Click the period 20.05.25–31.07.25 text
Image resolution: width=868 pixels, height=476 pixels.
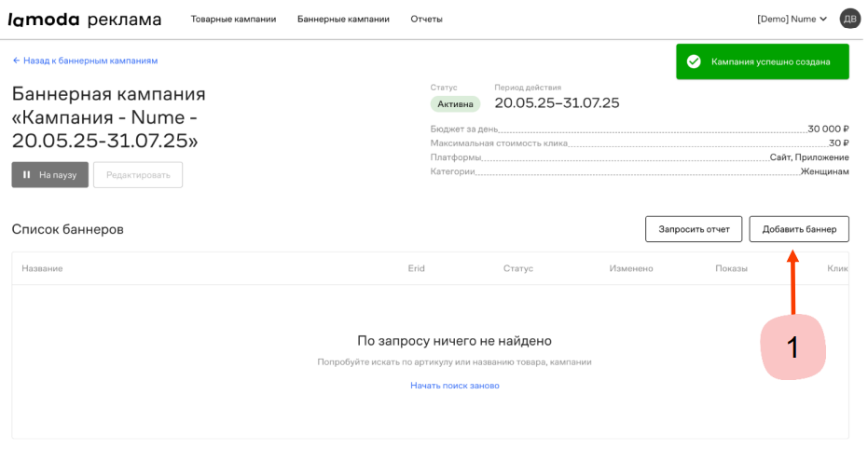pyautogui.click(x=557, y=103)
